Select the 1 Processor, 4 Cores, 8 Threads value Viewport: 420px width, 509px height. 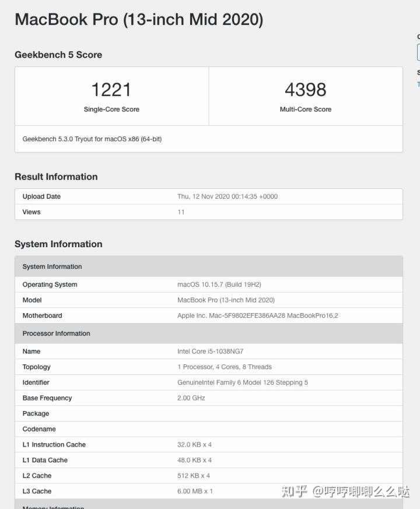(x=225, y=367)
